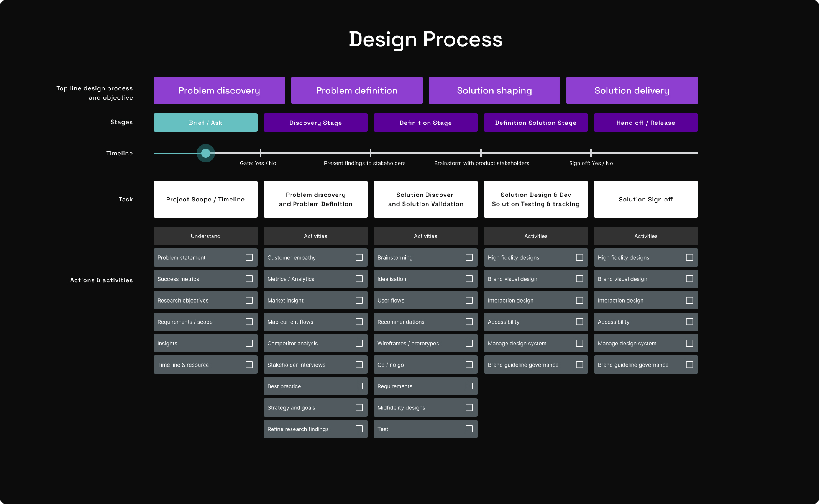819x504 pixels.
Task: Toggle the Stakeholder interviews checkbox
Action: [359, 365]
